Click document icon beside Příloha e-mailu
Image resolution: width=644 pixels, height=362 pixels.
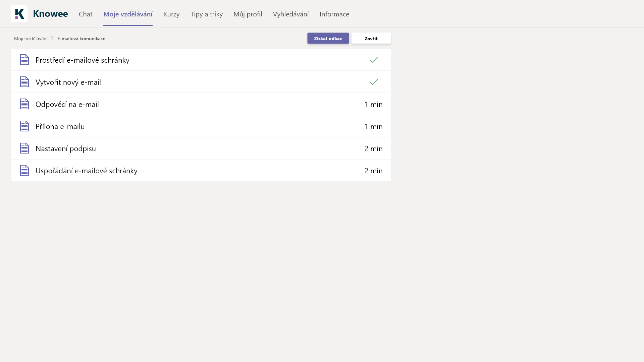[x=24, y=126]
